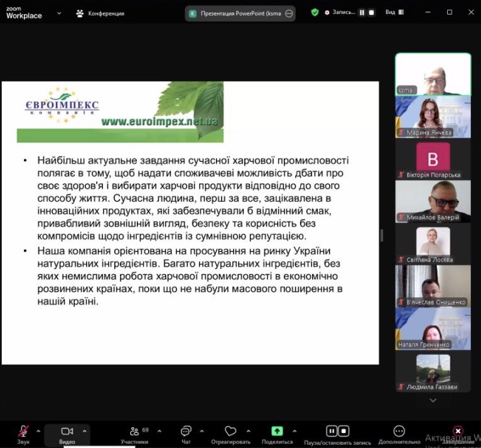Viewport: 481px width, 448px height.
Task: Unmute the microphone (Звук)
Action: [23, 432]
